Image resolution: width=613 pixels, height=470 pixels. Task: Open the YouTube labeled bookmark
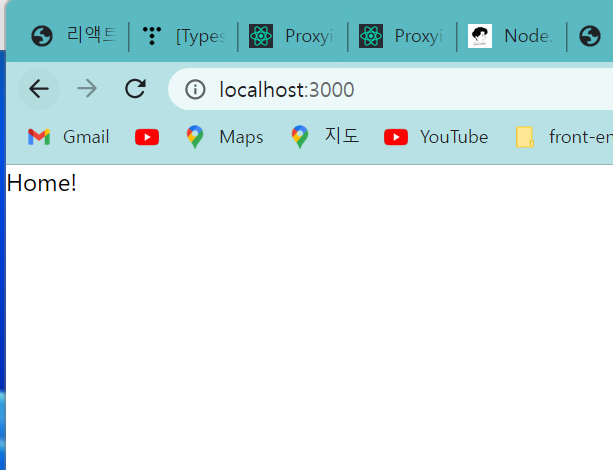coord(436,137)
